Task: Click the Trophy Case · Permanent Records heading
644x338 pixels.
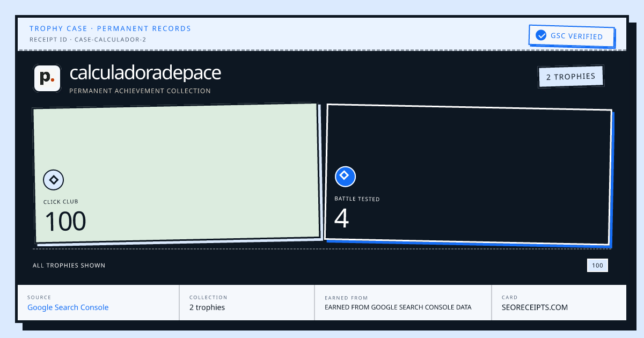Action: coord(110,28)
